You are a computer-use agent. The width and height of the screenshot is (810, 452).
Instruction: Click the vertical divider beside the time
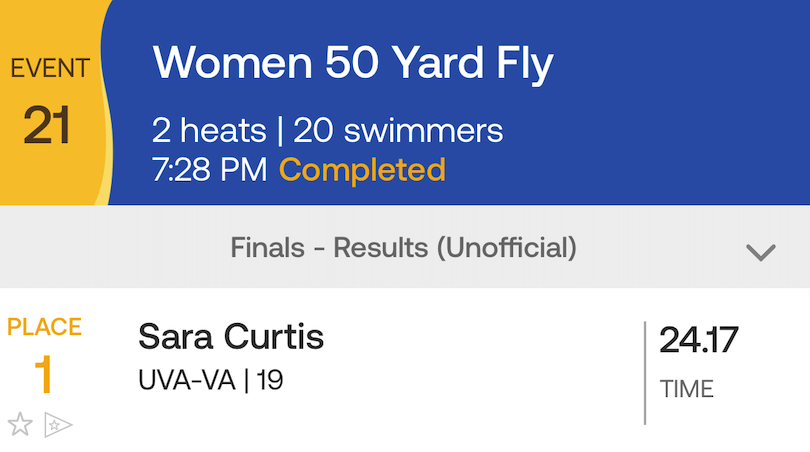click(x=645, y=373)
